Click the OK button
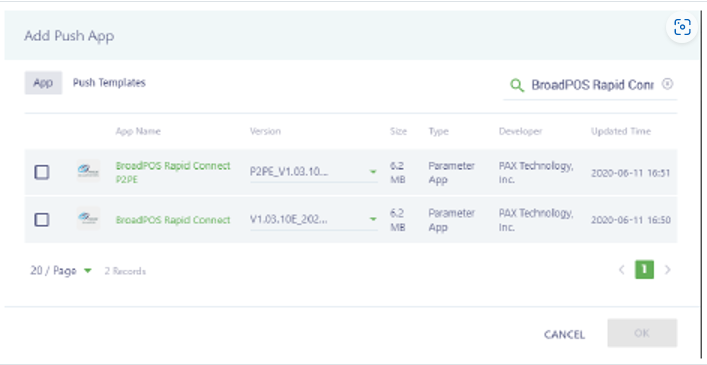The width and height of the screenshot is (707, 365). click(642, 333)
